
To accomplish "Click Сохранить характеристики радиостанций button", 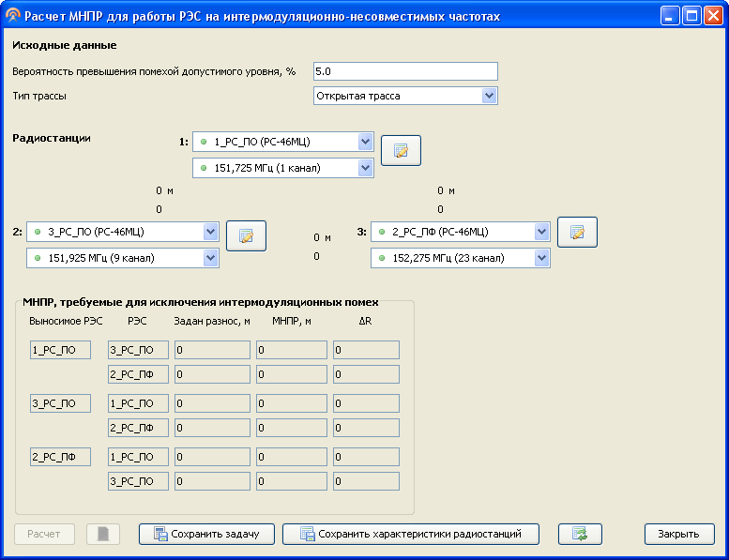I will pos(411,534).
